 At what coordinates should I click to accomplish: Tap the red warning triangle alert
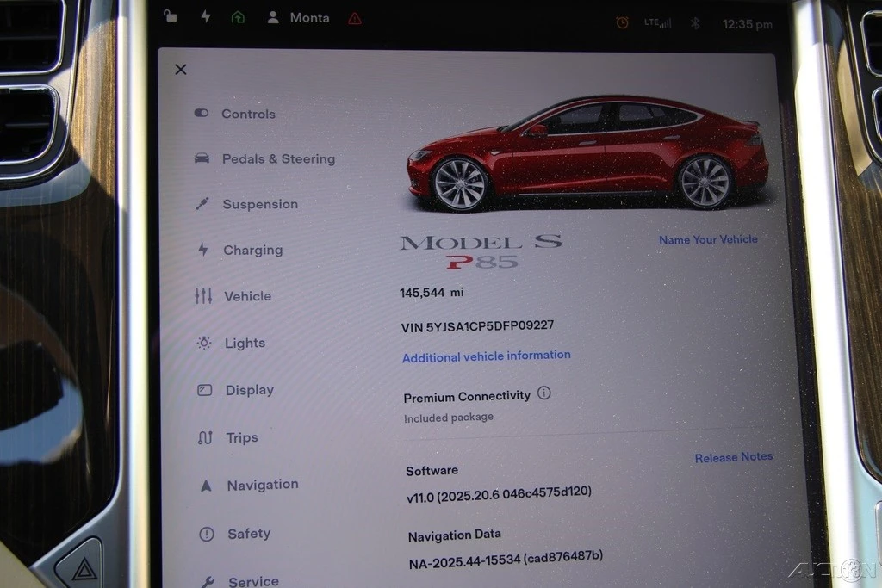[x=354, y=19]
